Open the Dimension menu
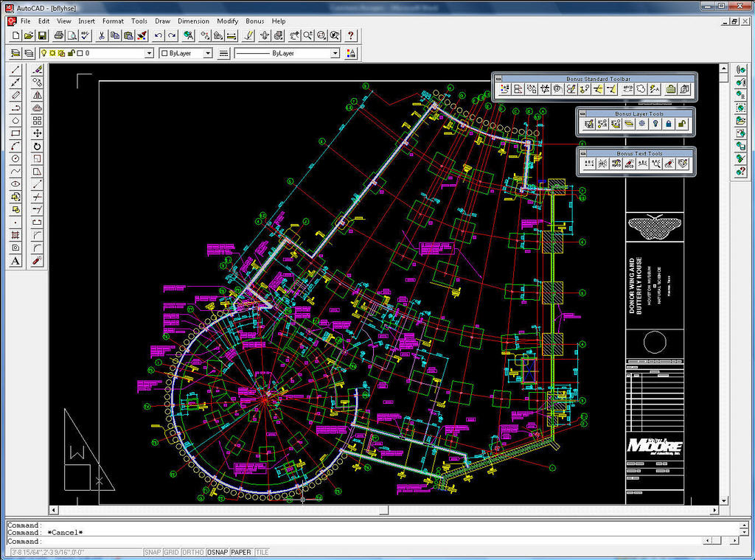The width and height of the screenshot is (755, 560). click(193, 21)
